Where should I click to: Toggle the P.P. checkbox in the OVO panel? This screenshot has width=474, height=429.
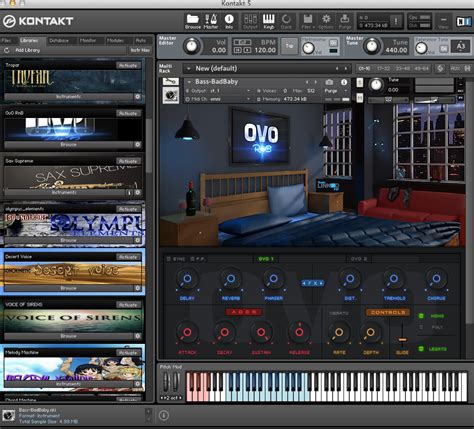tap(192, 259)
